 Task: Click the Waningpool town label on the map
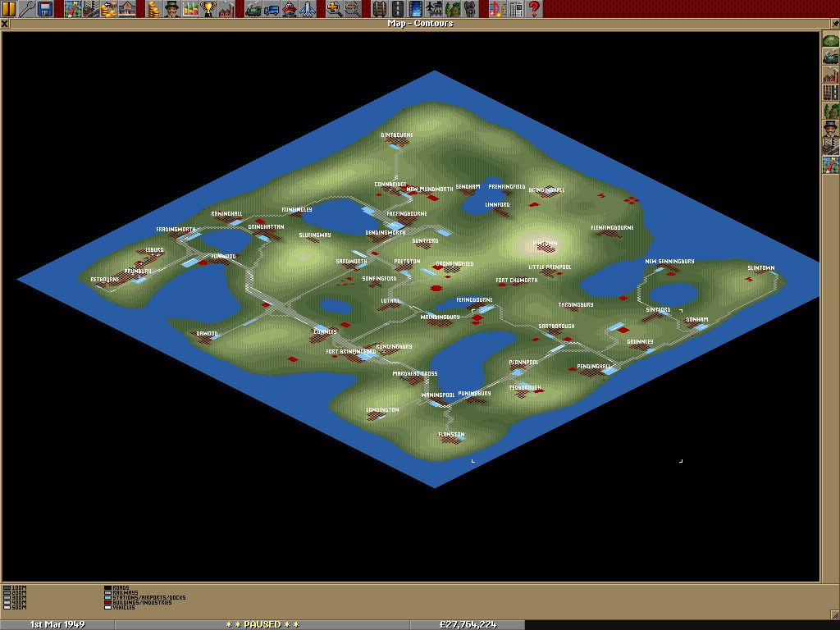[x=438, y=395]
